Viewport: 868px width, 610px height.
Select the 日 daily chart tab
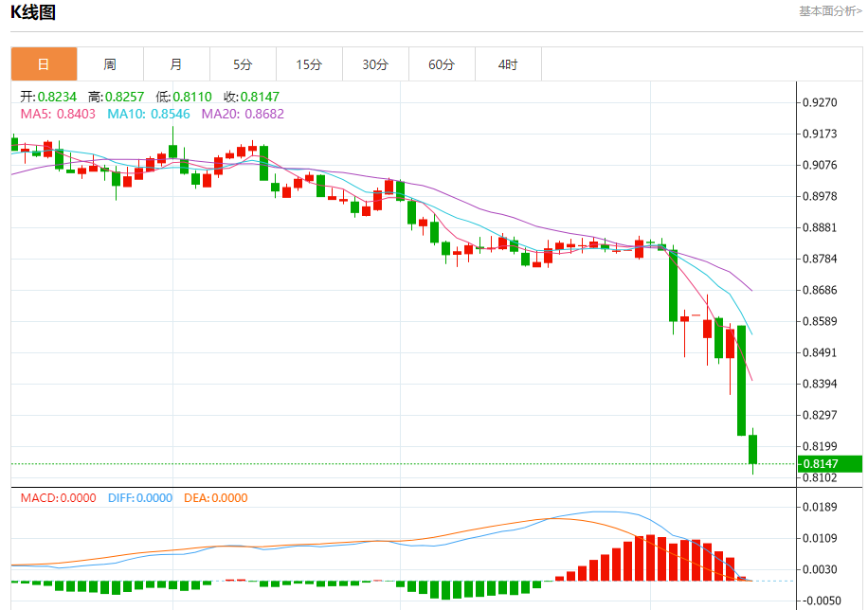coord(44,64)
